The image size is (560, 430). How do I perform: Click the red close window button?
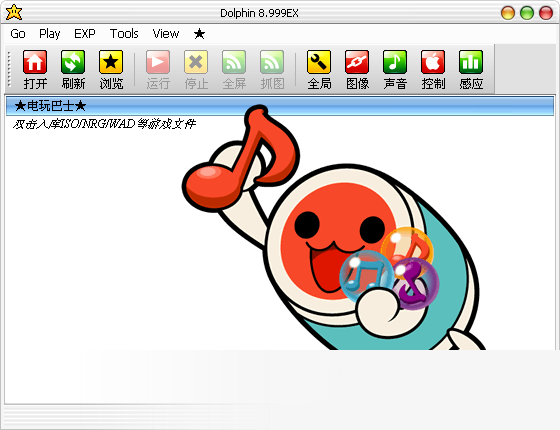tap(546, 13)
